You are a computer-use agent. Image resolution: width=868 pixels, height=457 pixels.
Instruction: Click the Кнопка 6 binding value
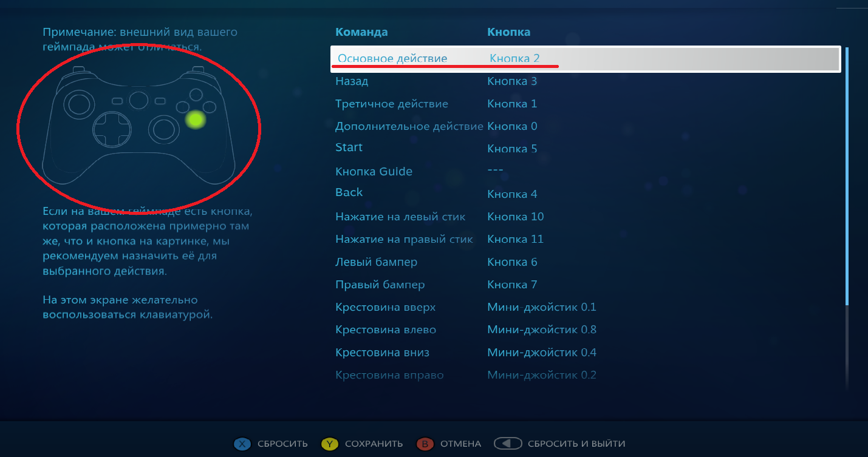[x=512, y=262]
